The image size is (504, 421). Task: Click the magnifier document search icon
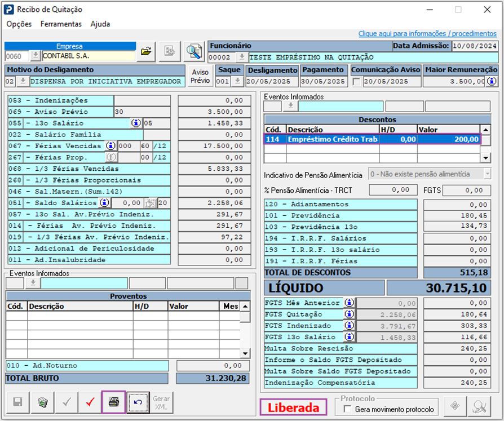[194, 51]
